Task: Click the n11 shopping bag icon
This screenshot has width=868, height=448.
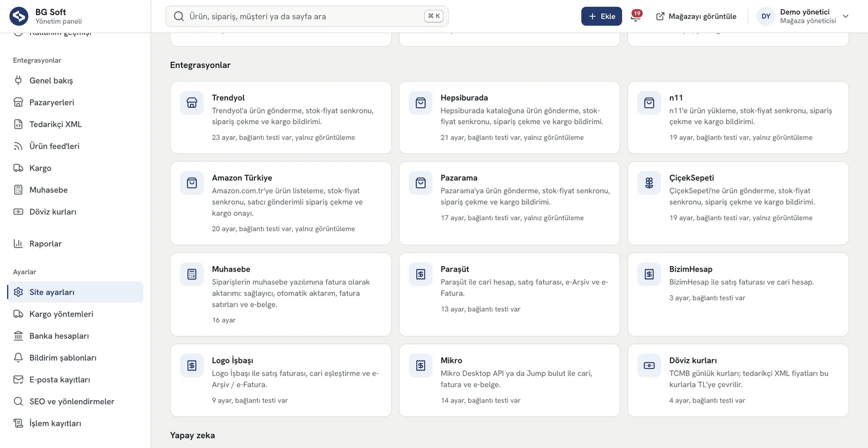Action: point(649,103)
